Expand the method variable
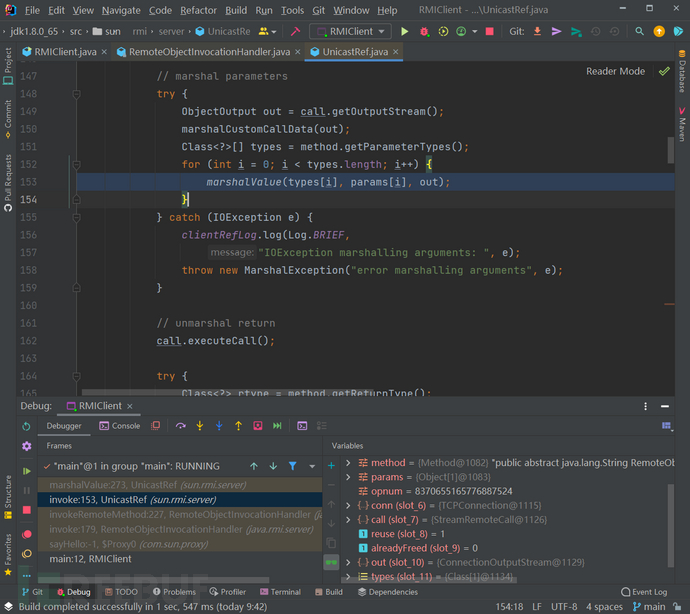 tap(348, 463)
